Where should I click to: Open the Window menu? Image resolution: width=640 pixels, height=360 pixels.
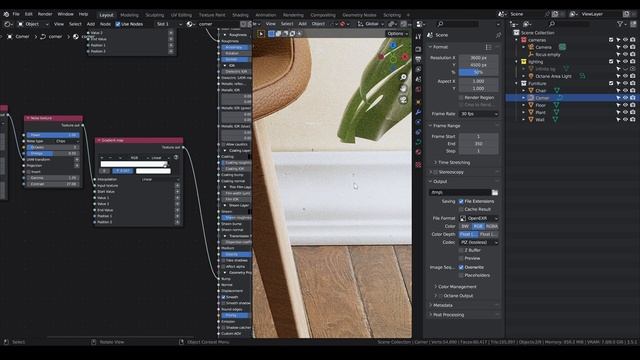[65, 14]
